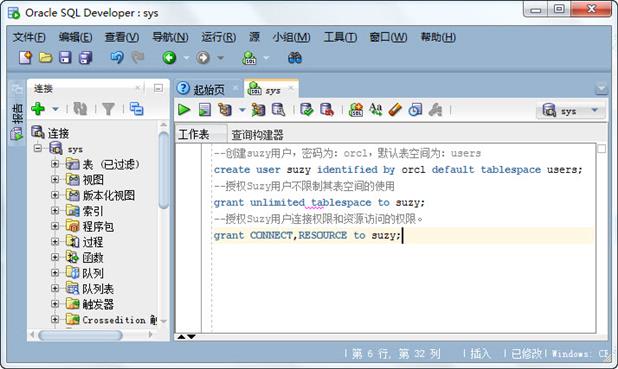Open the 导航(N) menu
Screen dimensions: 618x369
coord(170,37)
